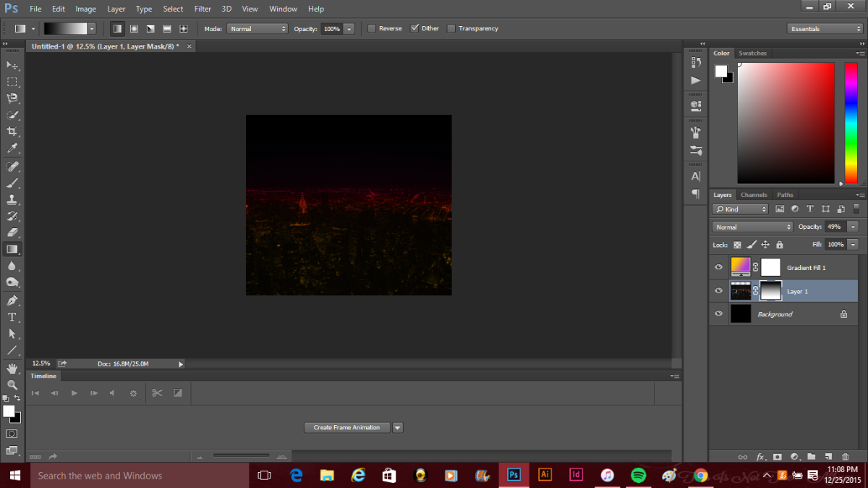
Task: Click Create Frame Animation button
Action: click(346, 428)
